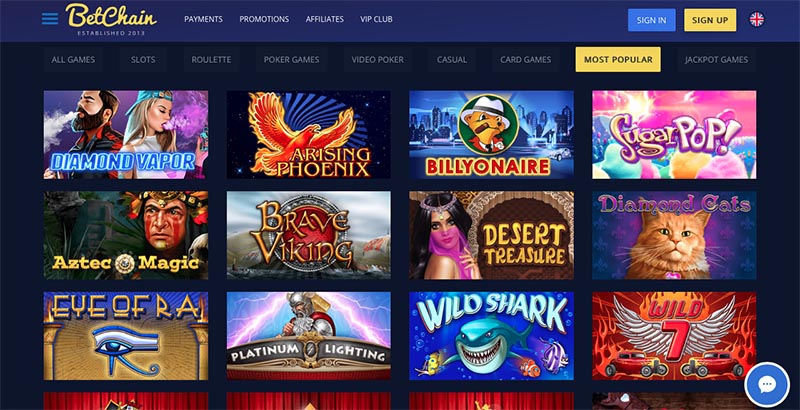Go to the Payments page

[x=203, y=19]
